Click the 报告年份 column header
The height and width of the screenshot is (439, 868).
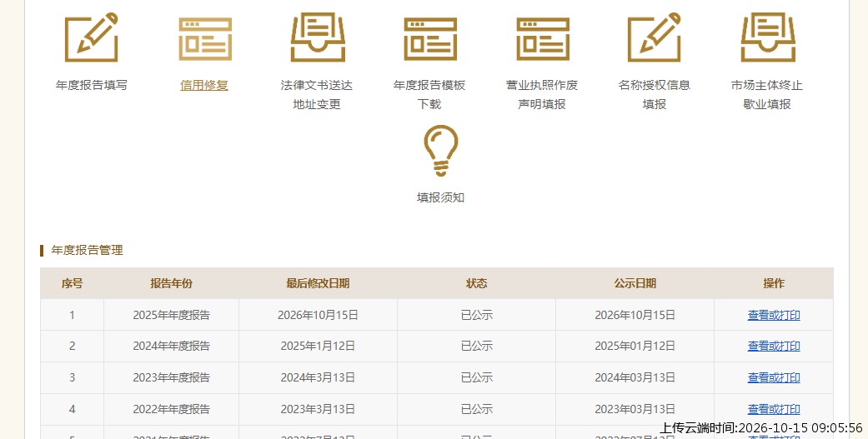point(171,283)
